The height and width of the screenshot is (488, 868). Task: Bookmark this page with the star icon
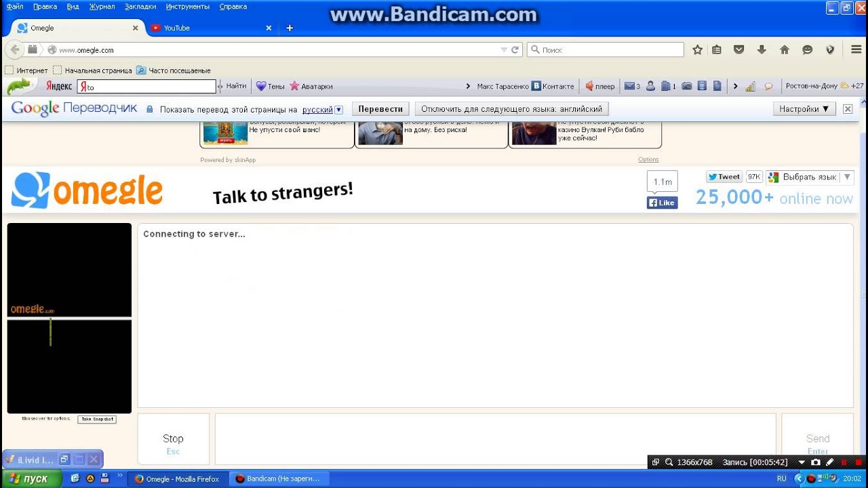pyautogui.click(x=697, y=49)
